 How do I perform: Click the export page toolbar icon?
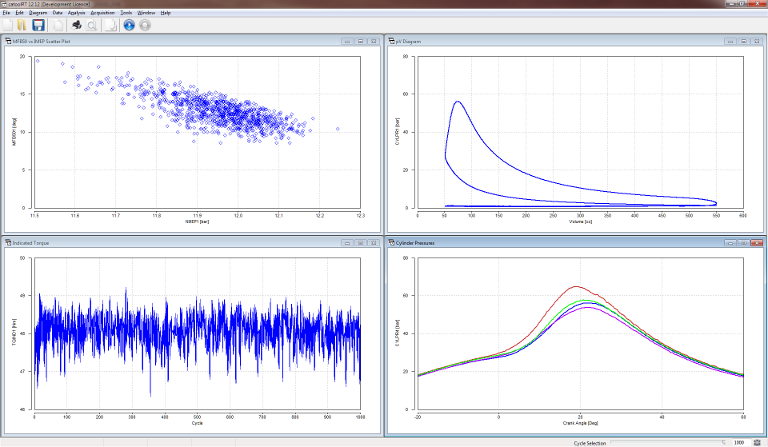coord(110,25)
